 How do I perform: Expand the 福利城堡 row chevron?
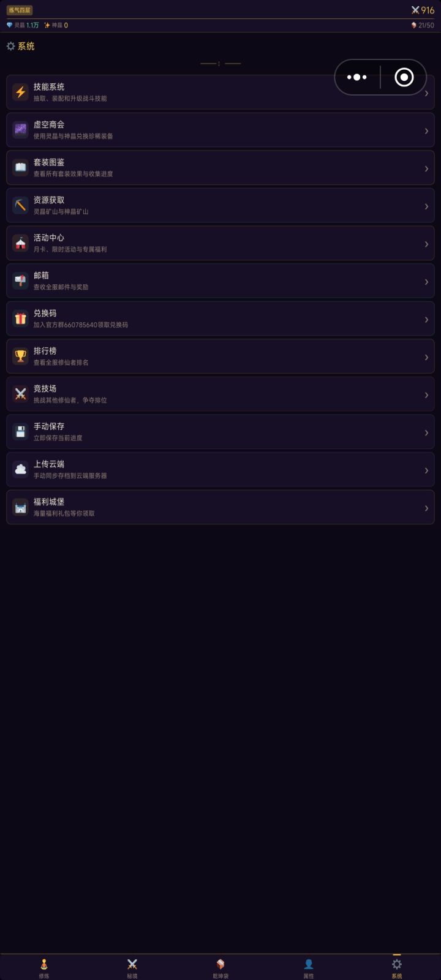pyautogui.click(x=426, y=508)
